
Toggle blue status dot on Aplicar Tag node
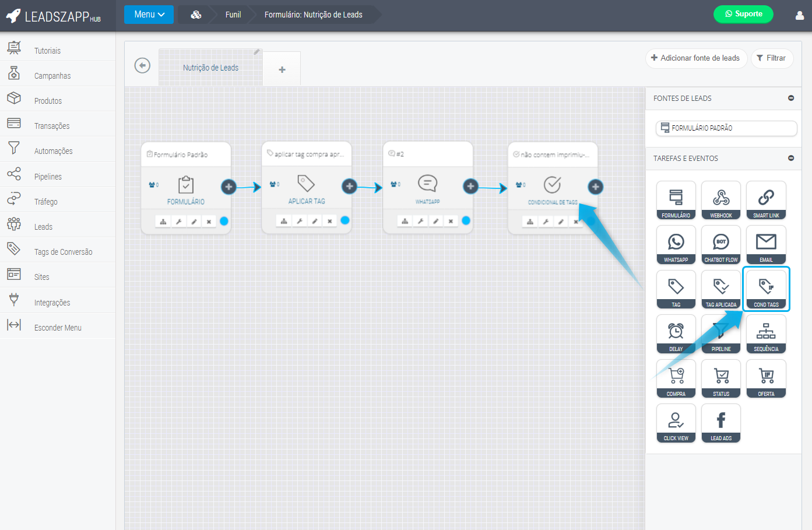[345, 220]
